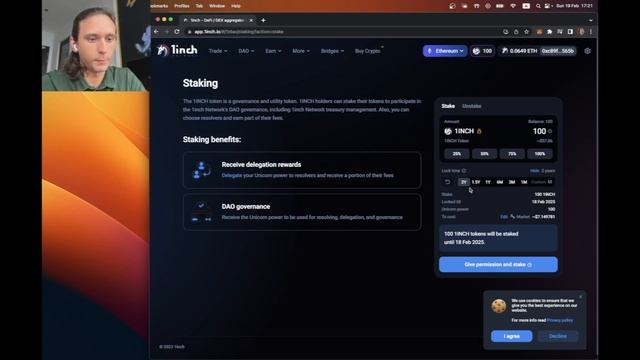Open the Ethereum network selector
The image size is (640, 360).
tap(445, 51)
